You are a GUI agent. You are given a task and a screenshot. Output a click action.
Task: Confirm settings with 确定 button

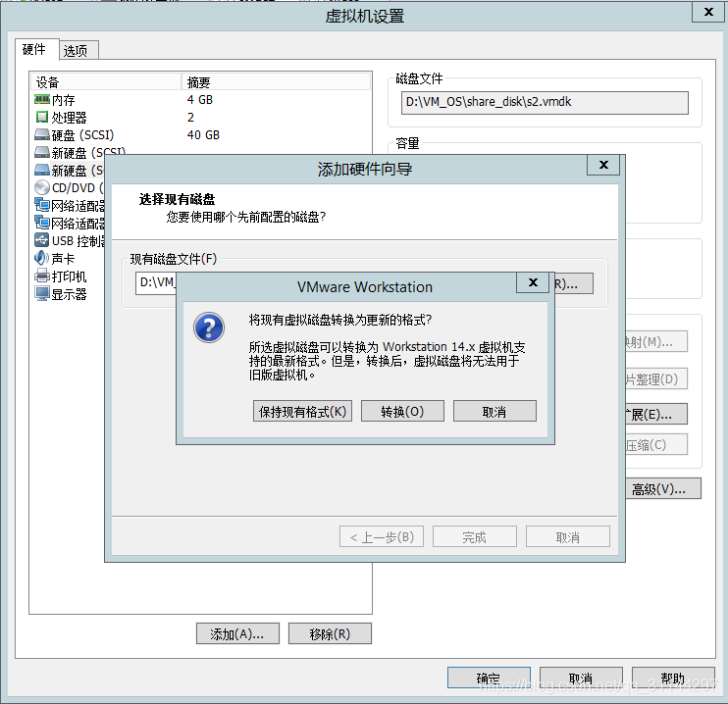pyautogui.click(x=489, y=678)
